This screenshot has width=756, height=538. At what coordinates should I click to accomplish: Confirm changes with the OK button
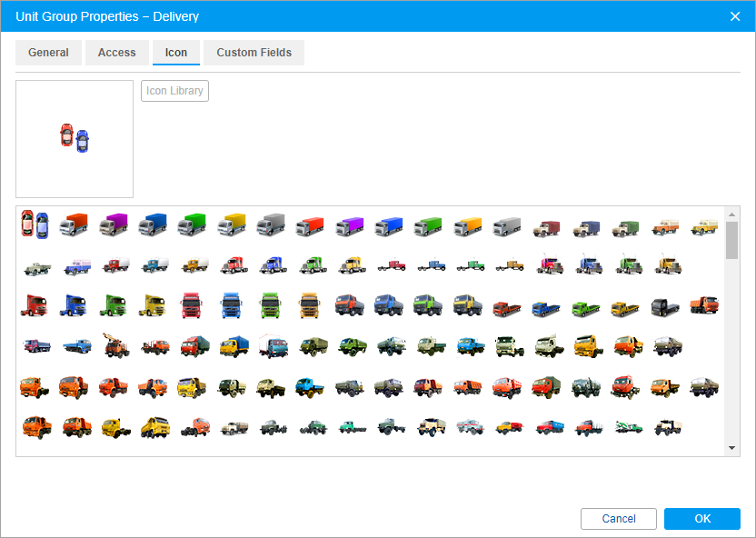702,519
